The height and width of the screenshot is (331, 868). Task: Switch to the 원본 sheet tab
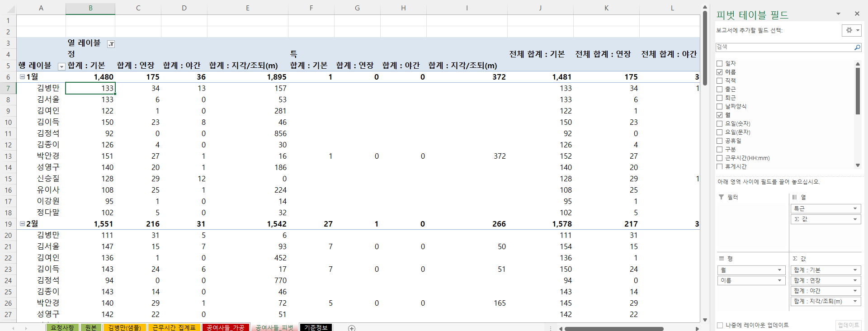pos(91,327)
